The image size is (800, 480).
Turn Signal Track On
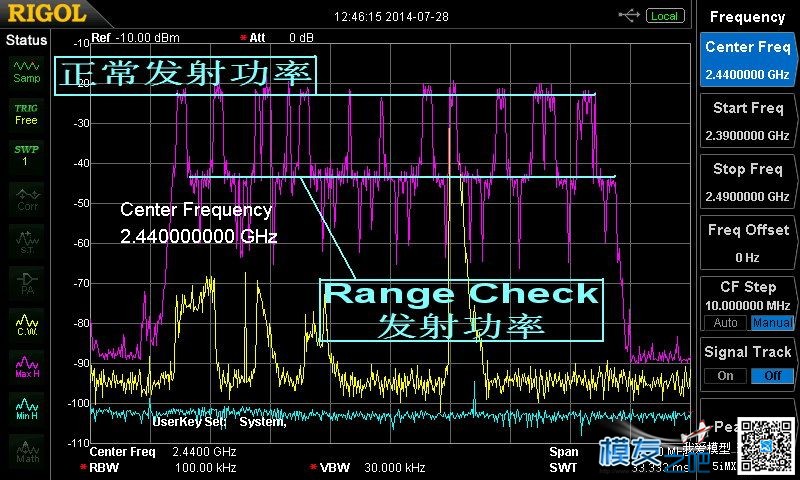pos(725,376)
